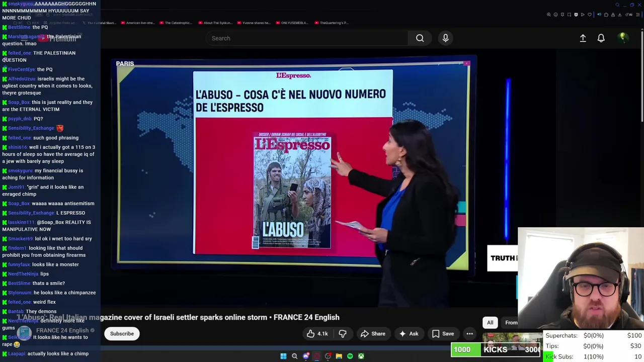Click the page vertical scrollbar
Viewport: 644px width, 362px height.
641,75
